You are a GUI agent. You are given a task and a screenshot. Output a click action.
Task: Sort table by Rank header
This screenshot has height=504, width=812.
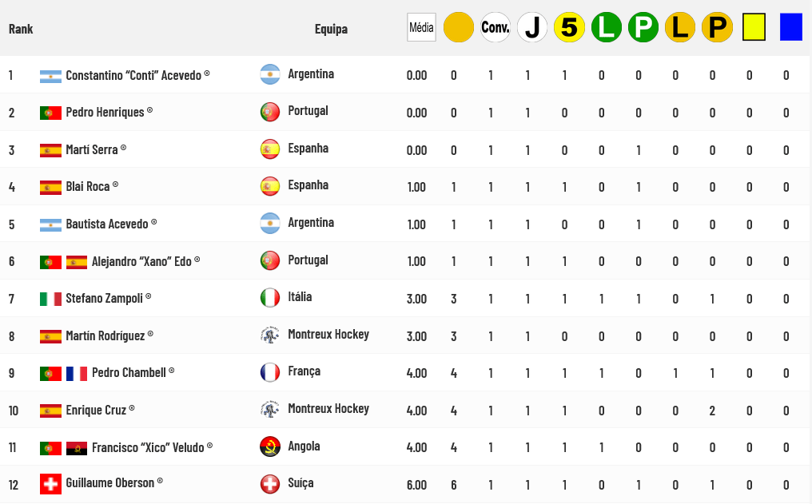tap(21, 29)
